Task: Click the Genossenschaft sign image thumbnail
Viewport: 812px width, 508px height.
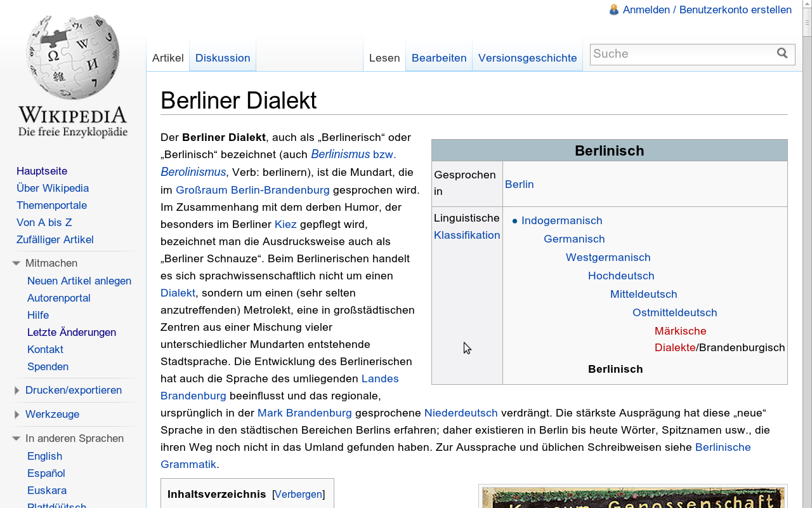Action: tap(633, 497)
